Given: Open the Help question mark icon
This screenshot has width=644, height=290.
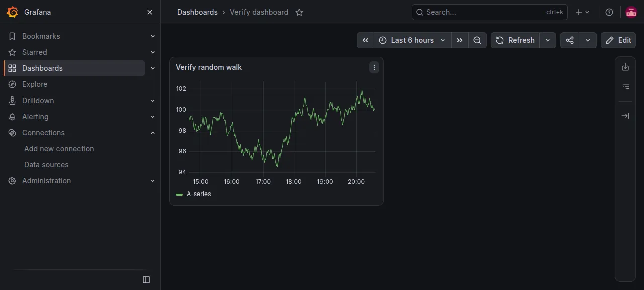Looking at the screenshot, I should pos(609,12).
